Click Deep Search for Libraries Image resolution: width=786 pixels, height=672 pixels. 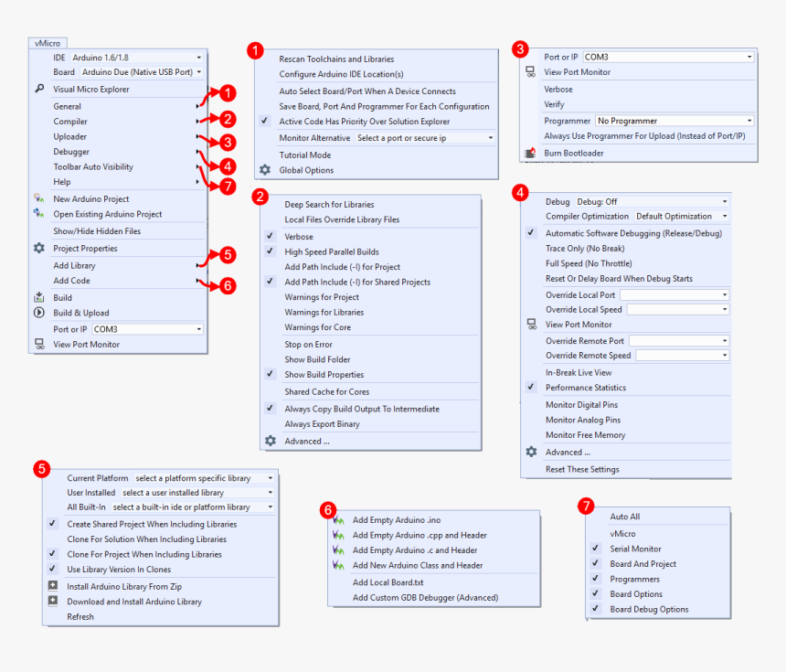coord(329,205)
